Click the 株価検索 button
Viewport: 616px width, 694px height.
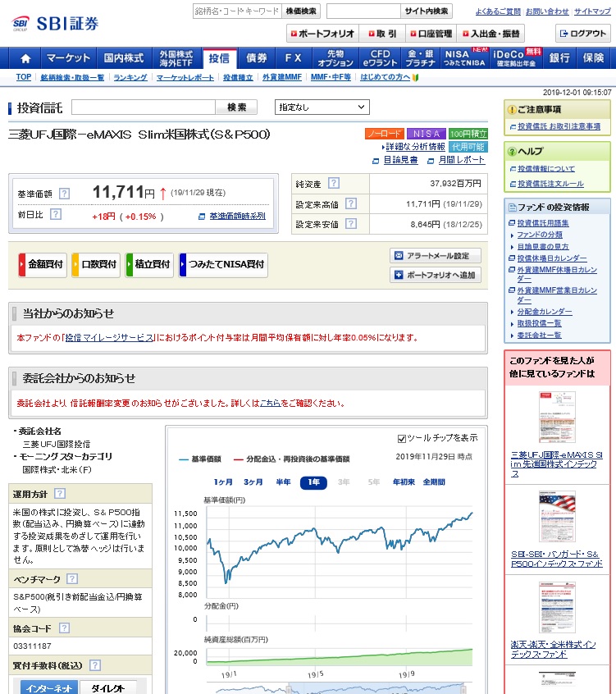301,11
